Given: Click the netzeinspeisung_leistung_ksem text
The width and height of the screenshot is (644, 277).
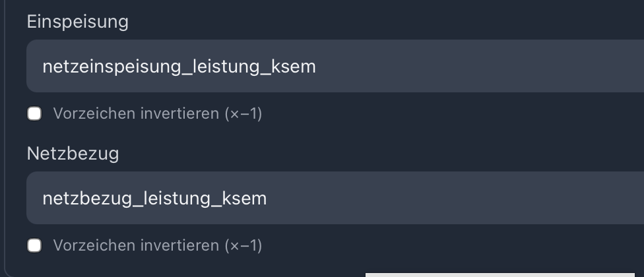Looking at the screenshot, I should point(179,66).
